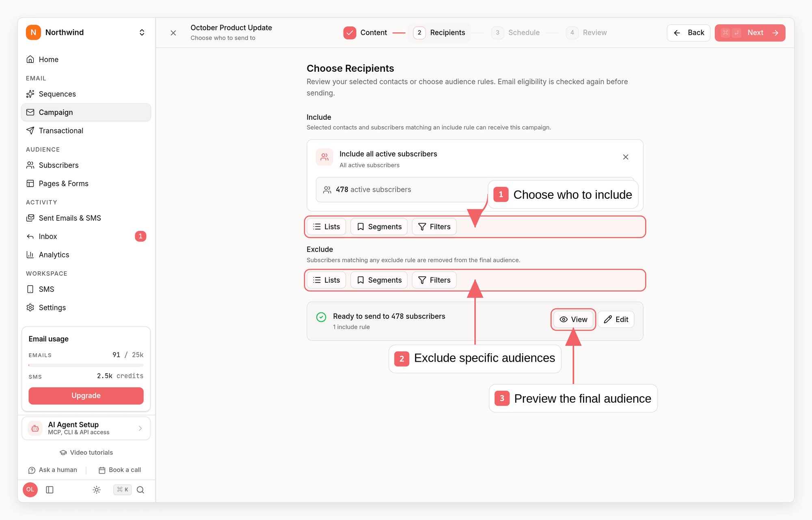Click Ask a human link
The width and height of the screenshot is (812, 520).
52,470
